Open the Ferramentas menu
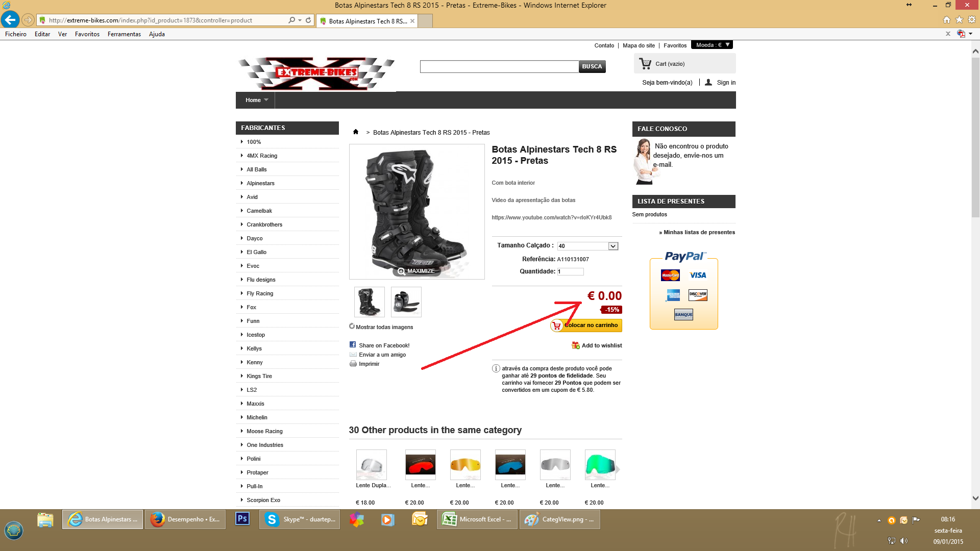Screen dimensions: 980x551 pos(124,34)
